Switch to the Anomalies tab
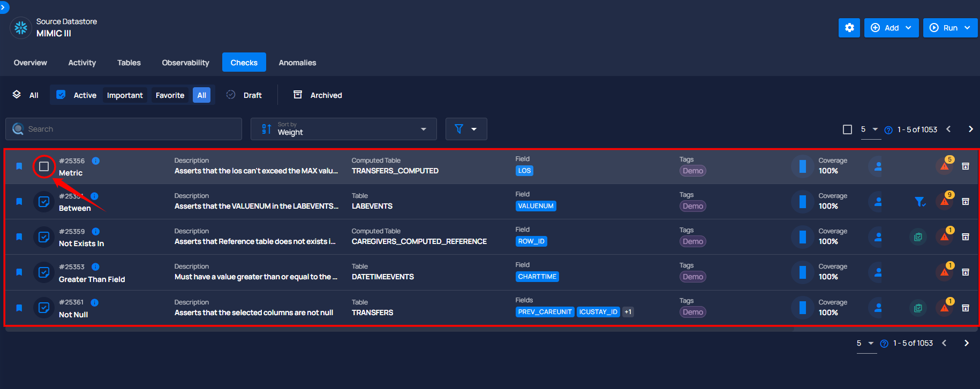Screen dimensions: 980x389 [297, 63]
